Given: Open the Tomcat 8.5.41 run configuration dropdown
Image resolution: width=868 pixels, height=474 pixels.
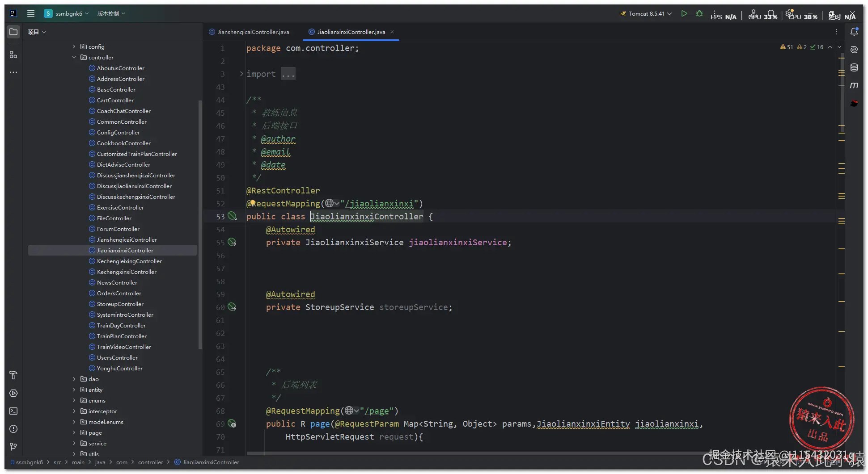Looking at the screenshot, I should 646,13.
